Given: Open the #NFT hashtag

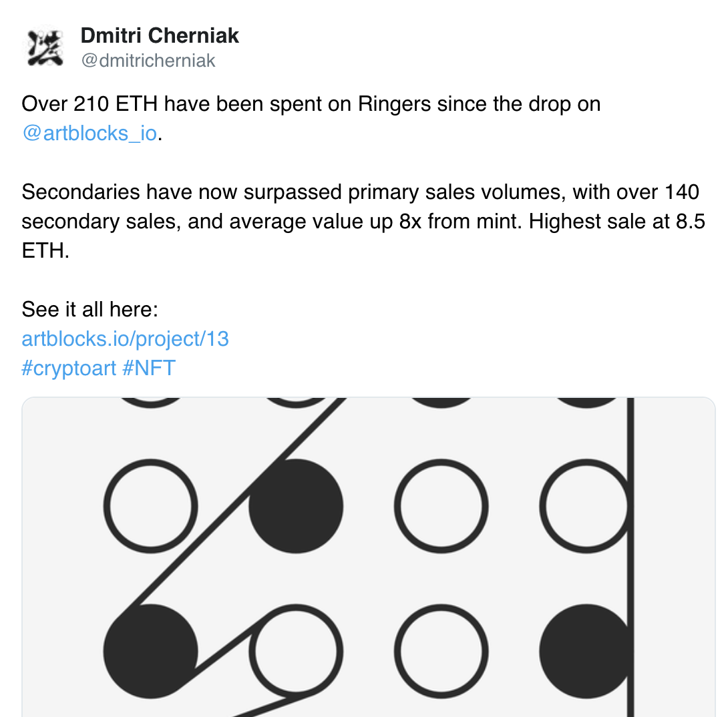Looking at the screenshot, I should (149, 368).
